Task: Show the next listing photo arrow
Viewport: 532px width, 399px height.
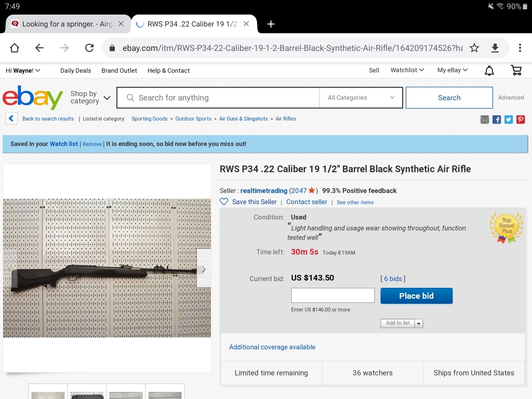Action: [204, 269]
